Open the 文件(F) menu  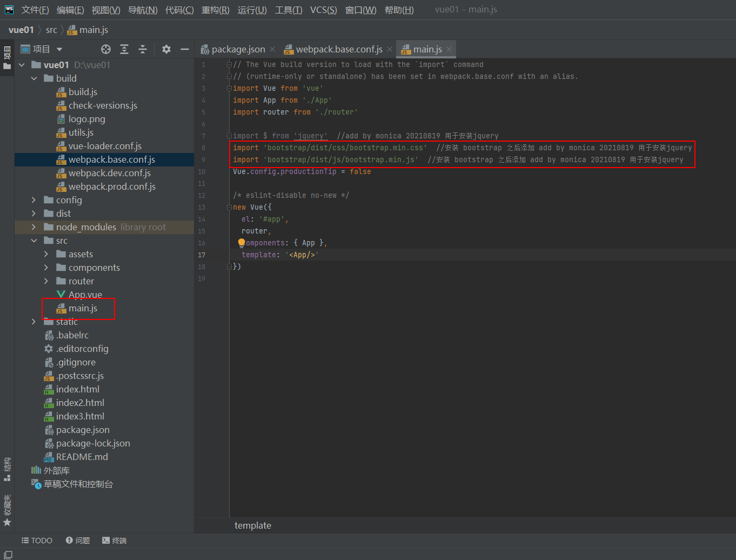click(x=35, y=10)
